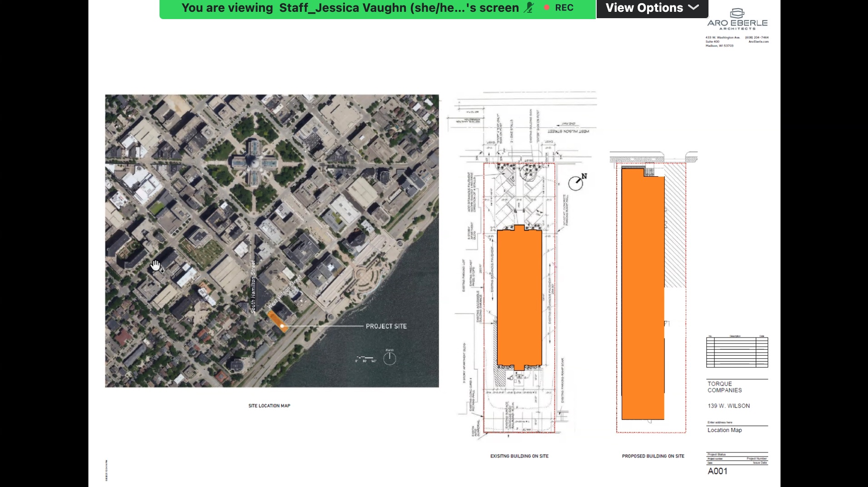Click the green screen sharing banner text
This screenshot has width=868, height=487.
pos(350,8)
